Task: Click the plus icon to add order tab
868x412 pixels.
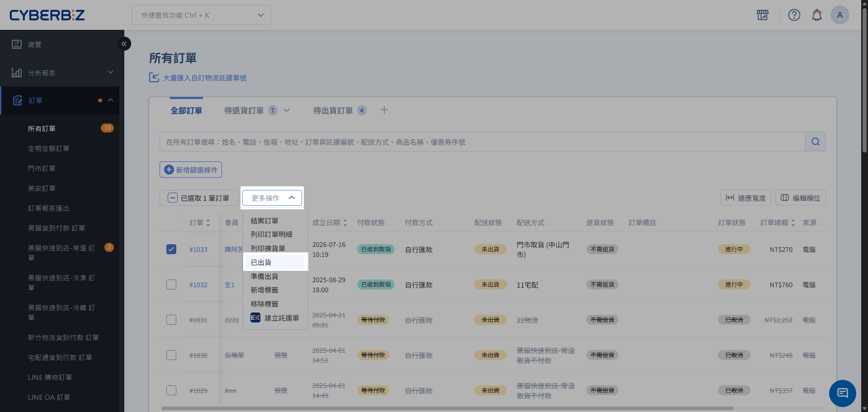Action: [x=384, y=110]
